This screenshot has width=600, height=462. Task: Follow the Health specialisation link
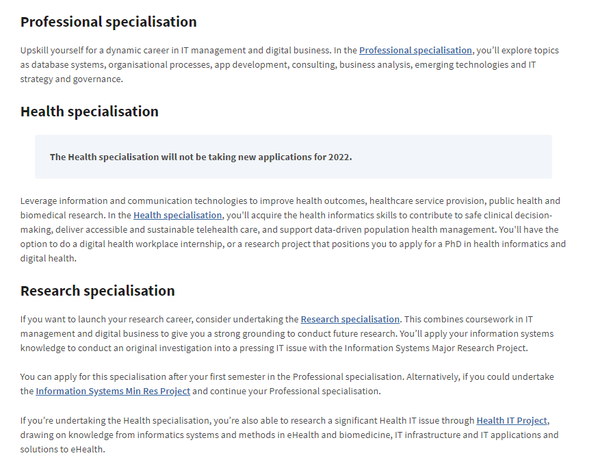[178, 215]
